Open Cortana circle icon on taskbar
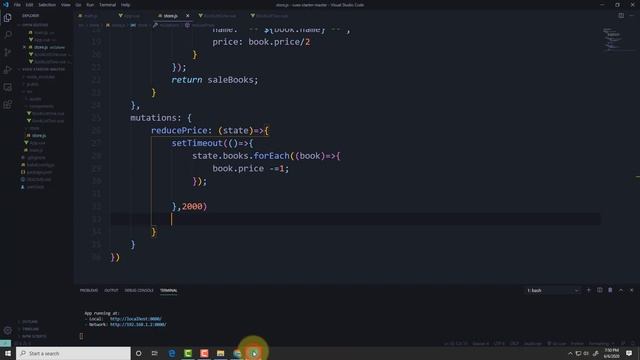Image resolution: width=640 pixels, height=360 pixels. (x=138, y=353)
